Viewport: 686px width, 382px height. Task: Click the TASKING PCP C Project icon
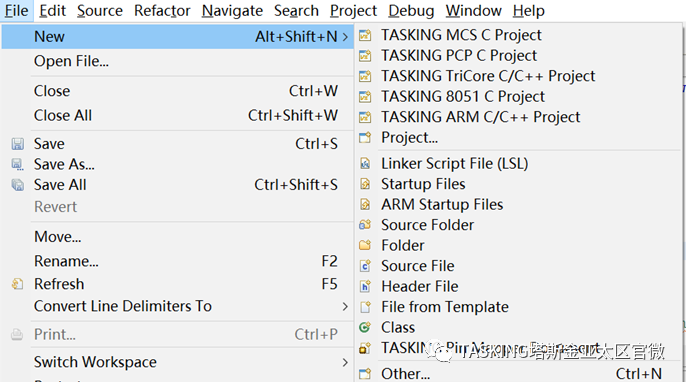tap(365, 56)
